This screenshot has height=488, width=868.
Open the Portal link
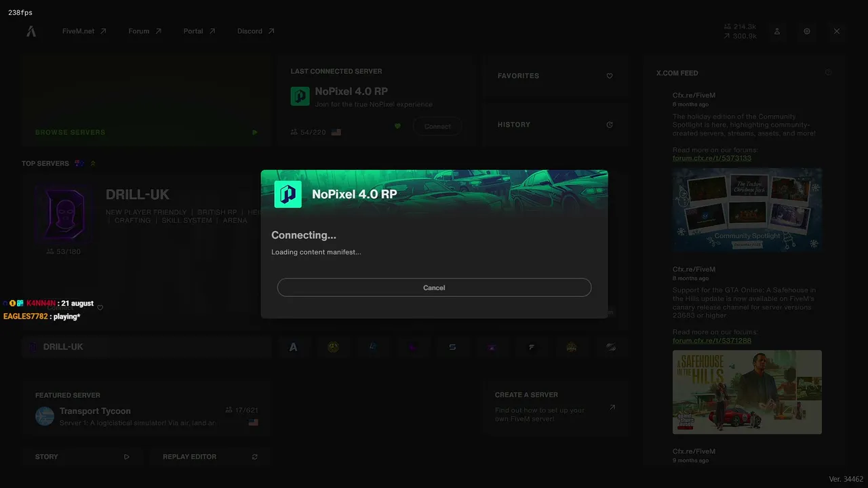coord(199,31)
